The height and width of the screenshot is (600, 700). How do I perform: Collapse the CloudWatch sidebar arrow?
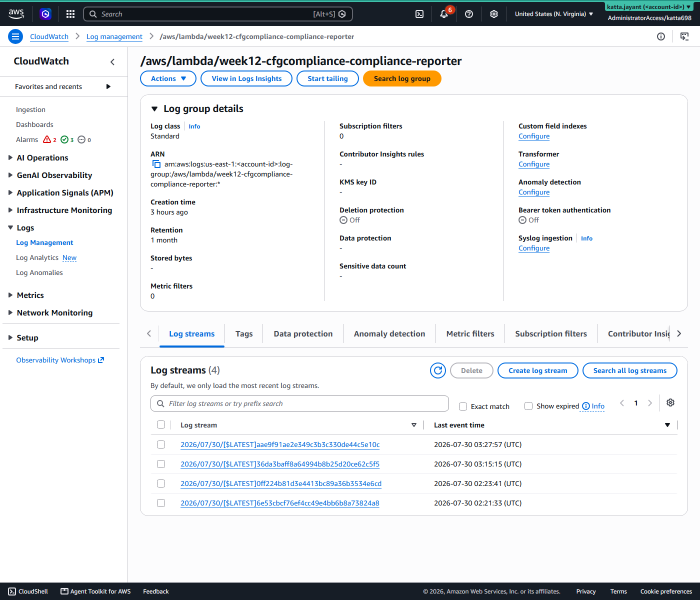coord(112,62)
